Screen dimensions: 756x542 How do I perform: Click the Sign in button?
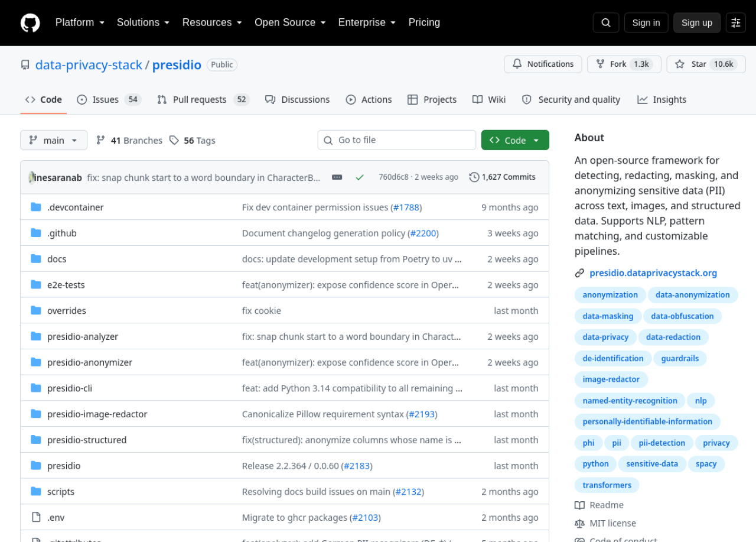[x=646, y=22]
